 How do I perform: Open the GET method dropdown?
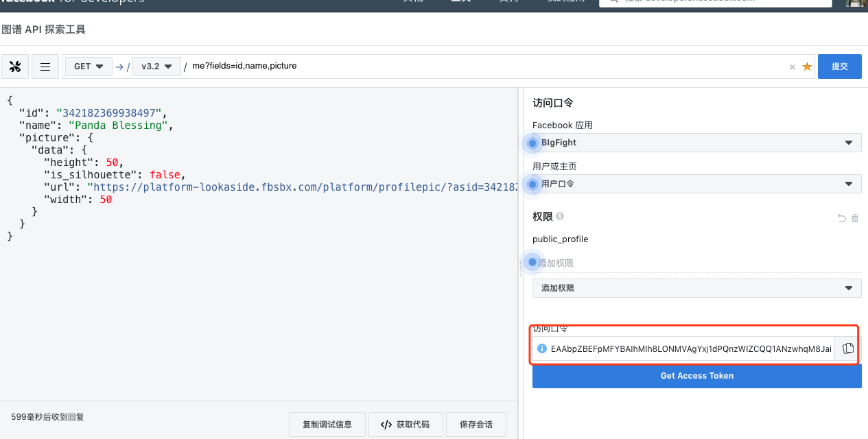pos(89,67)
